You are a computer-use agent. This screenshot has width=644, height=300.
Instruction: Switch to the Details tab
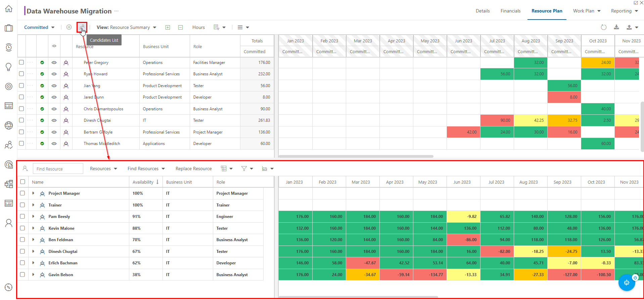482,11
